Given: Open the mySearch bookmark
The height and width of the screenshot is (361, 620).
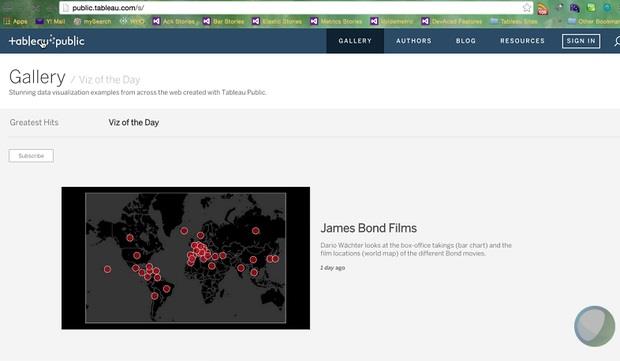Looking at the screenshot, I should click(93, 21).
